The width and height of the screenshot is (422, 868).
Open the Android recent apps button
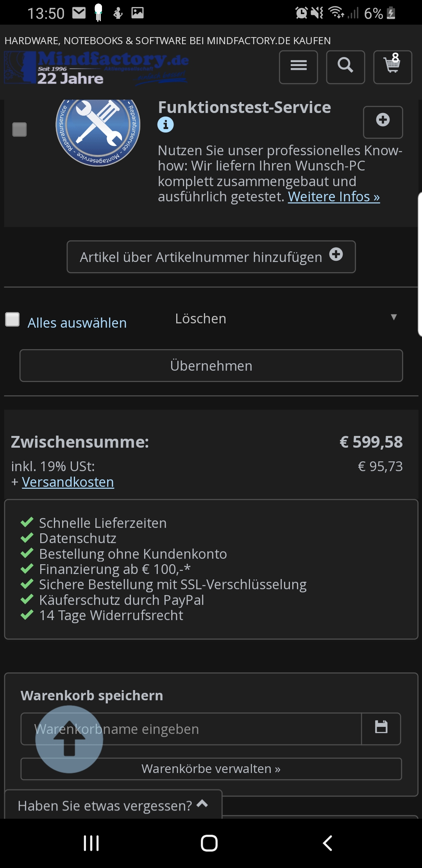[91, 843]
